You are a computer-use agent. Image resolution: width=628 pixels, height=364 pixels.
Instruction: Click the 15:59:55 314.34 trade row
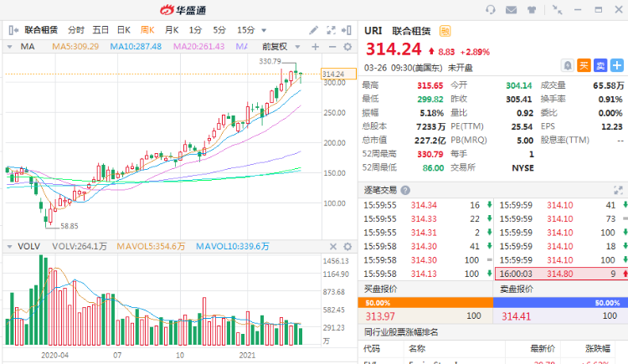click(x=426, y=205)
